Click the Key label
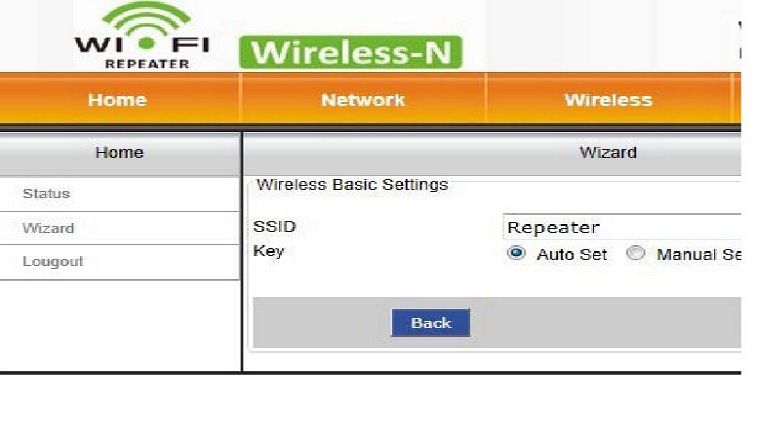This screenshot has width=780, height=422. click(x=269, y=251)
